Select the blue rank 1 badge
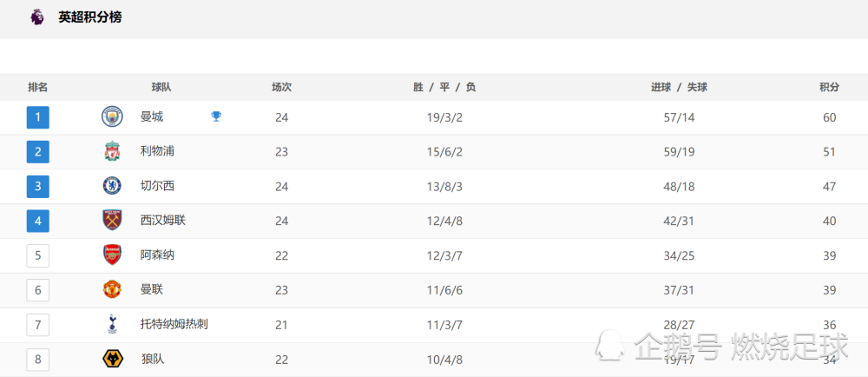Viewport: 868px width, 377px height. click(37, 117)
